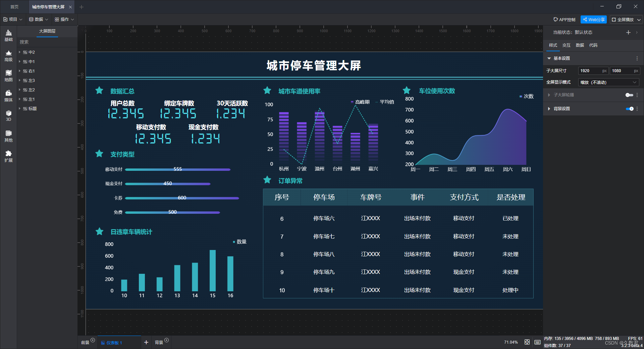Open more options for 基本设置
Viewport: 644px width, 349px height.
click(637, 58)
